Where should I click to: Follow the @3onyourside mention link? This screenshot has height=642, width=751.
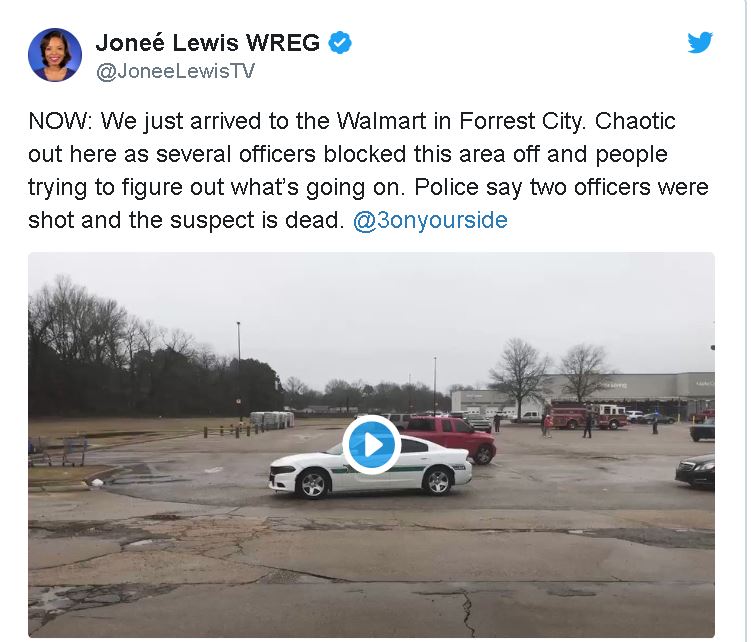coord(430,220)
